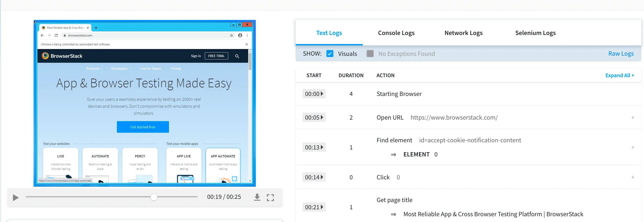Image resolution: width=644 pixels, height=222 pixels.
Task: Click the video progress slider handle
Action: click(154, 197)
